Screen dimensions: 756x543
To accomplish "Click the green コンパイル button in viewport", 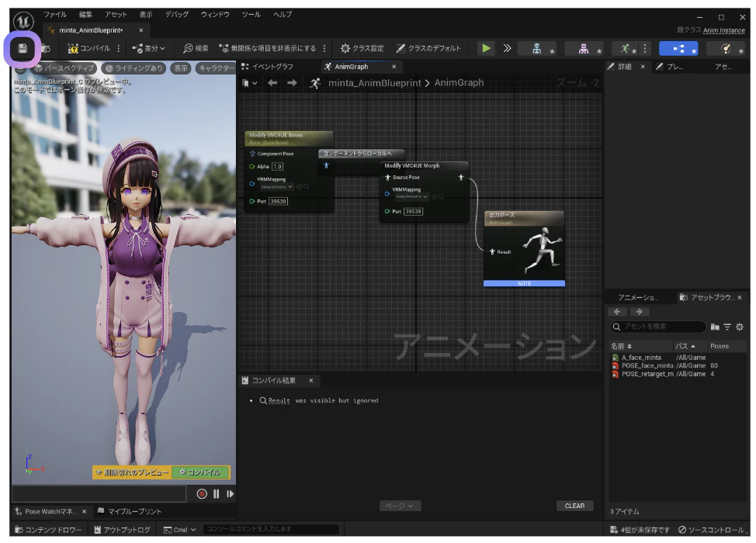I will coord(200,472).
